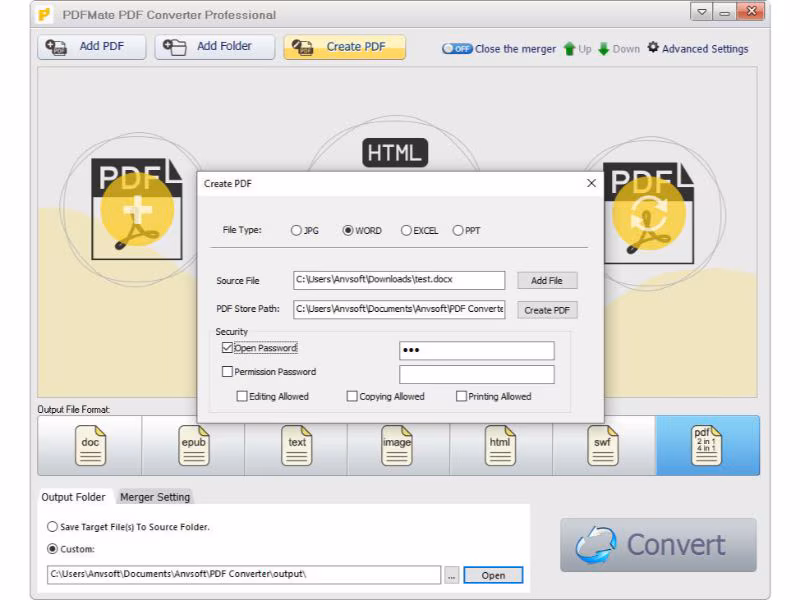Image resolution: width=800 pixels, height=600 pixels.
Task: Uncheck the Open Password checkbox
Action: 228,348
